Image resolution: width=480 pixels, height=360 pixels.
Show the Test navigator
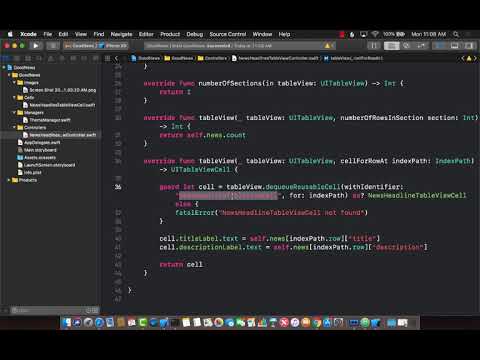point(62,58)
